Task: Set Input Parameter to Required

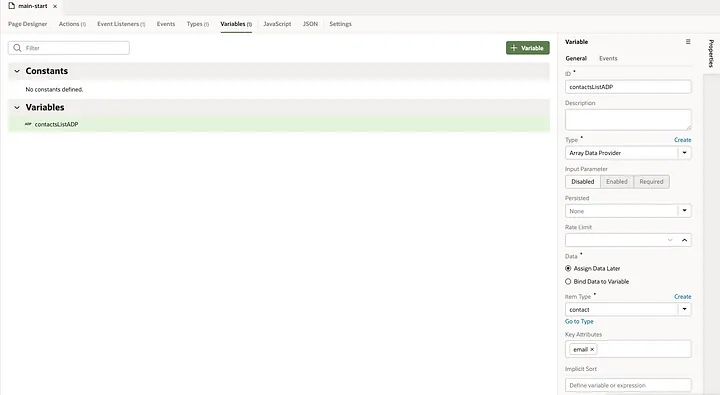Action: pos(651,181)
